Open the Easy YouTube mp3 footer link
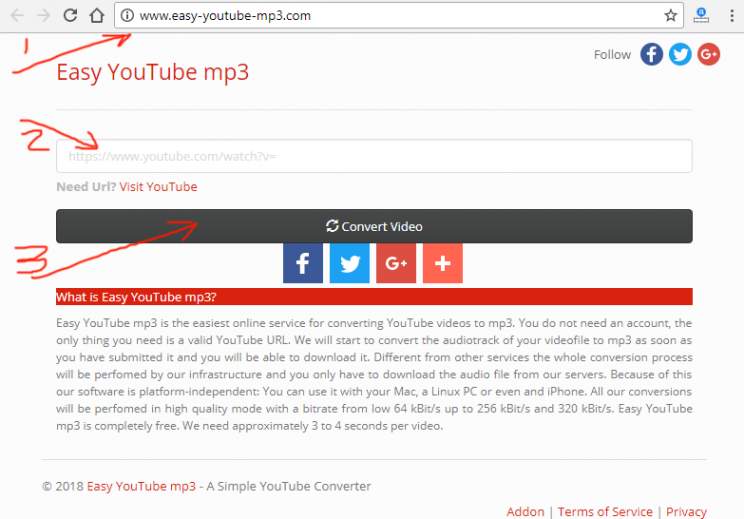 tap(141, 486)
